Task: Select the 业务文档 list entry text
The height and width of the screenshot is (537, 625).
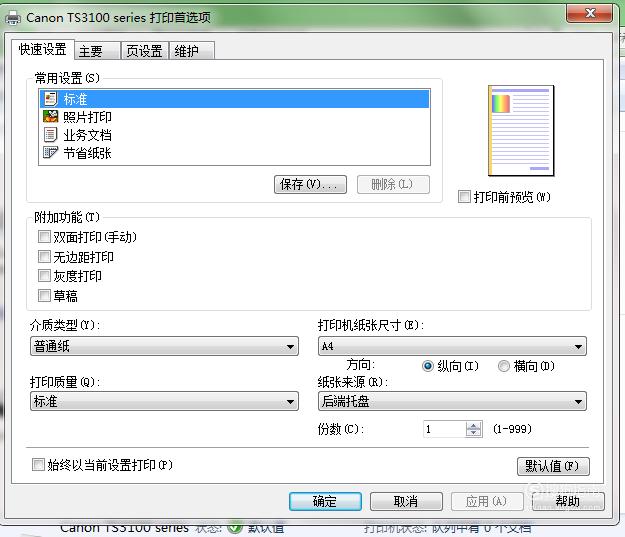Action: pyautogui.click(x=87, y=135)
